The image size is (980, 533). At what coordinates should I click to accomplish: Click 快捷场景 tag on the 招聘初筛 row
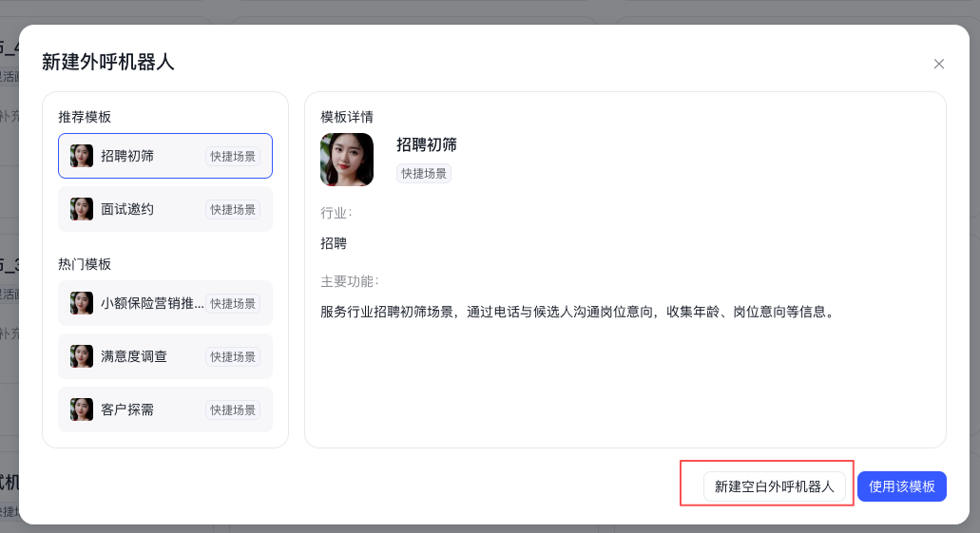233,156
